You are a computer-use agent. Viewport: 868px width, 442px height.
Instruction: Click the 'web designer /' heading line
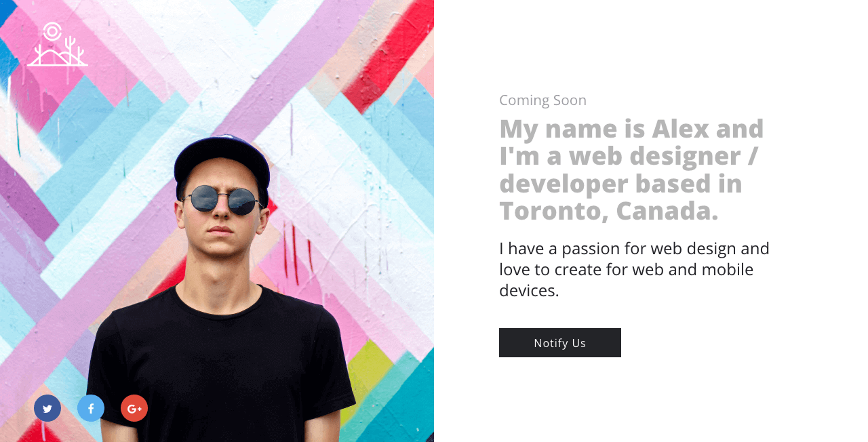tap(663, 156)
